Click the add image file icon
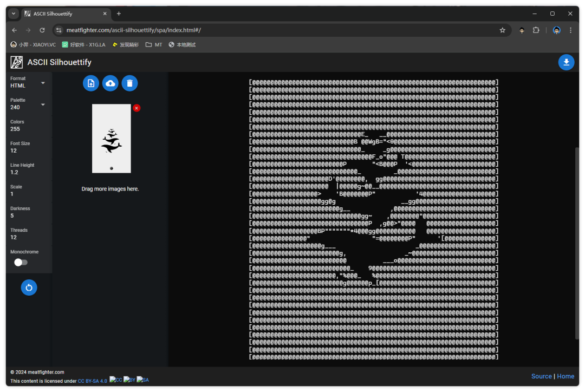This screenshot has height=392, width=585. point(91,83)
